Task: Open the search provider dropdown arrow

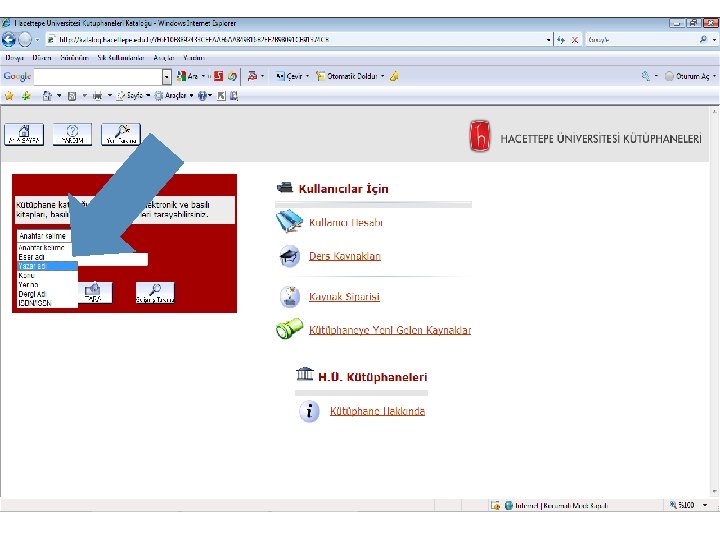Action: [x=714, y=40]
